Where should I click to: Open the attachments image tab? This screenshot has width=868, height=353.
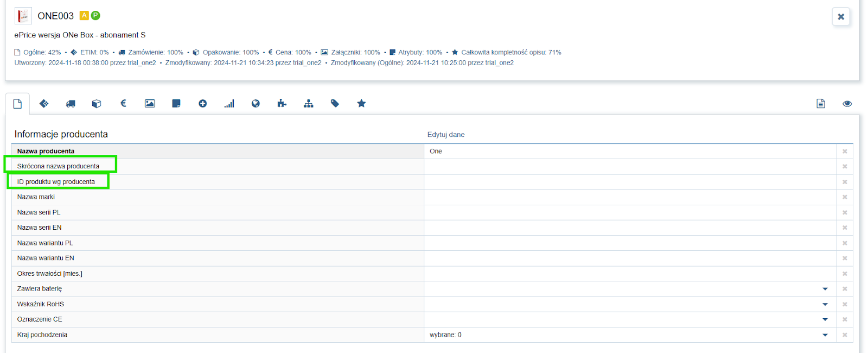150,104
